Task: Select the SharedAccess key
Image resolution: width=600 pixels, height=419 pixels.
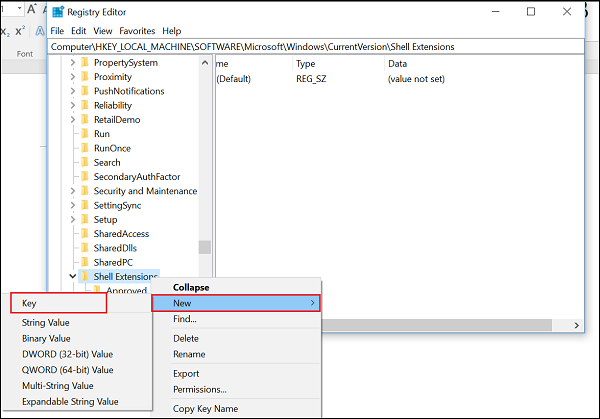Action: point(121,234)
